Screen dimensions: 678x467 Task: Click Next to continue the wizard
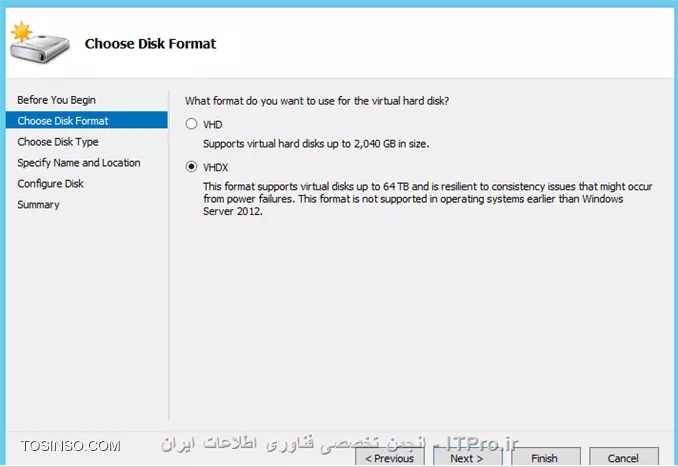pos(467,457)
